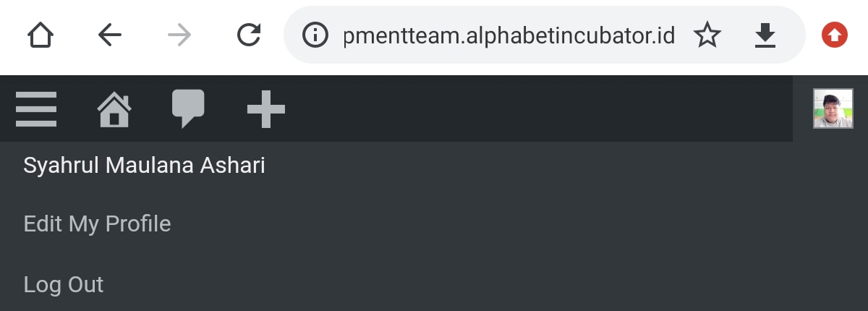Download the page using download icon
868x311 pixels.
coord(765,35)
